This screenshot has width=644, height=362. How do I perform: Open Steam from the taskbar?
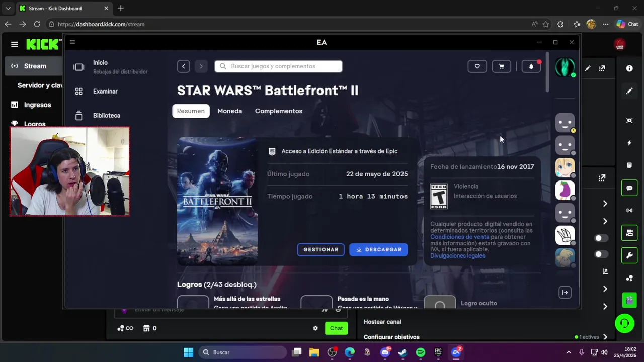click(x=403, y=352)
